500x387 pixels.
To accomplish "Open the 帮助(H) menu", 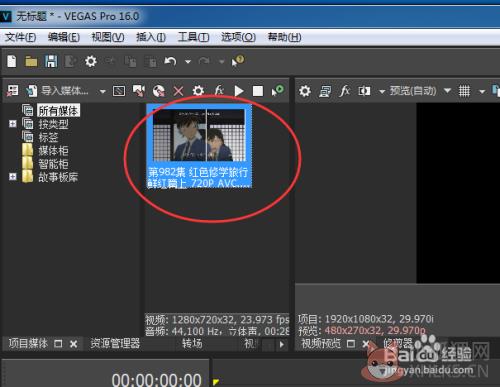I will (285, 37).
